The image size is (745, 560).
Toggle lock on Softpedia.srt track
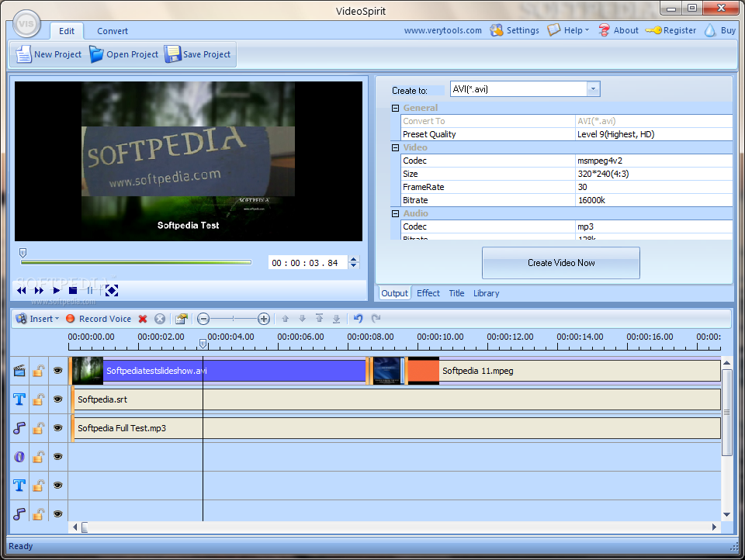(x=39, y=399)
